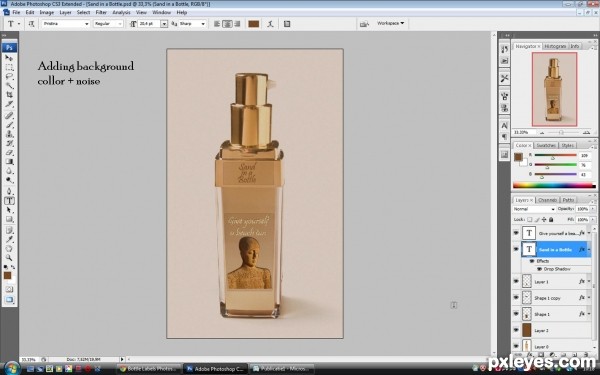Hide the Layer 0 layer
Image resolution: width=600 pixels, height=375 pixels.
[x=516, y=346]
